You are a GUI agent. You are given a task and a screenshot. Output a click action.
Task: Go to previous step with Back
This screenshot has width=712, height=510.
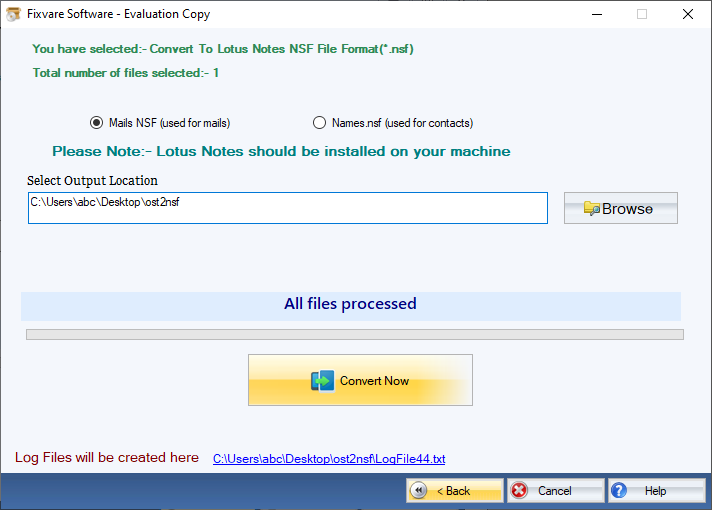tap(455, 490)
